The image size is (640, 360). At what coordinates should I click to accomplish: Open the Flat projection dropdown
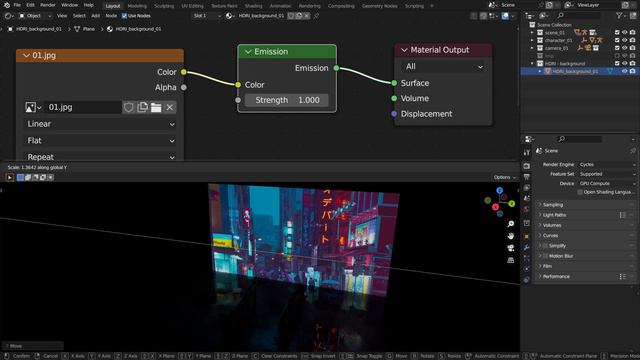tap(100, 140)
